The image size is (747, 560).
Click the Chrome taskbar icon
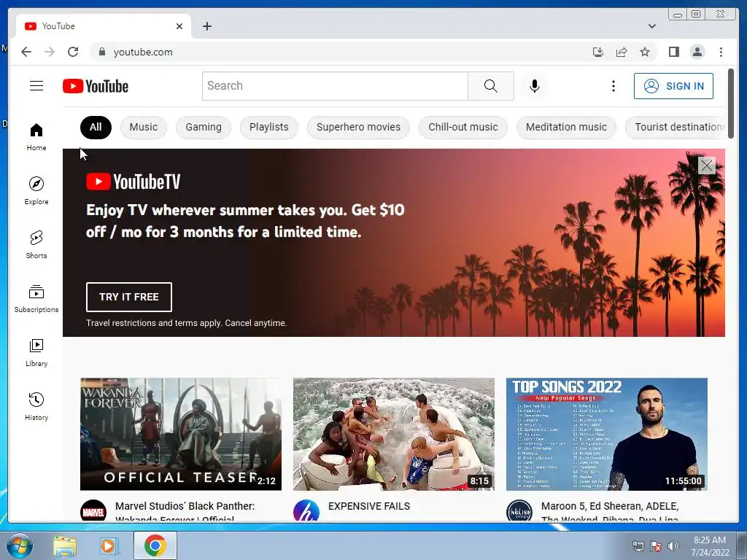pos(155,545)
